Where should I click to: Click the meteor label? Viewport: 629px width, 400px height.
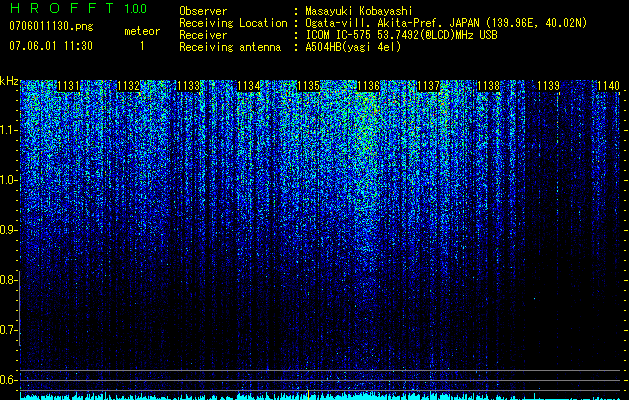coord(142,31)
